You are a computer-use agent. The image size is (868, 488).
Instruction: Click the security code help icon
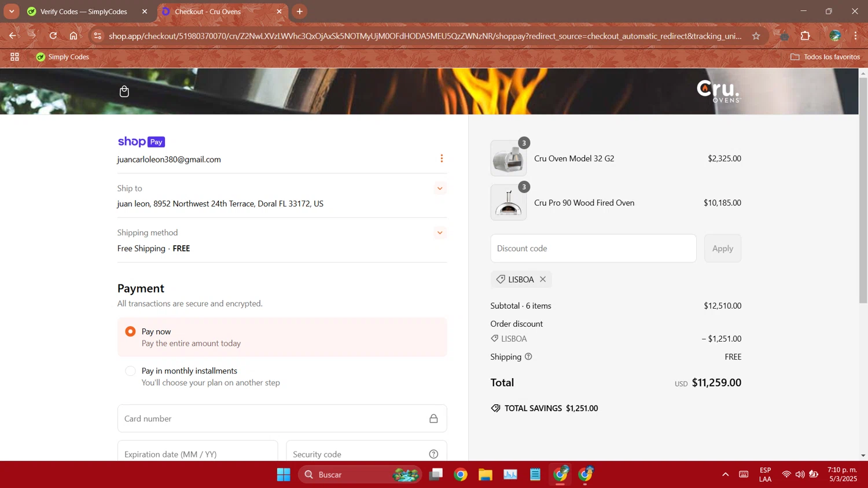point(433,454)
